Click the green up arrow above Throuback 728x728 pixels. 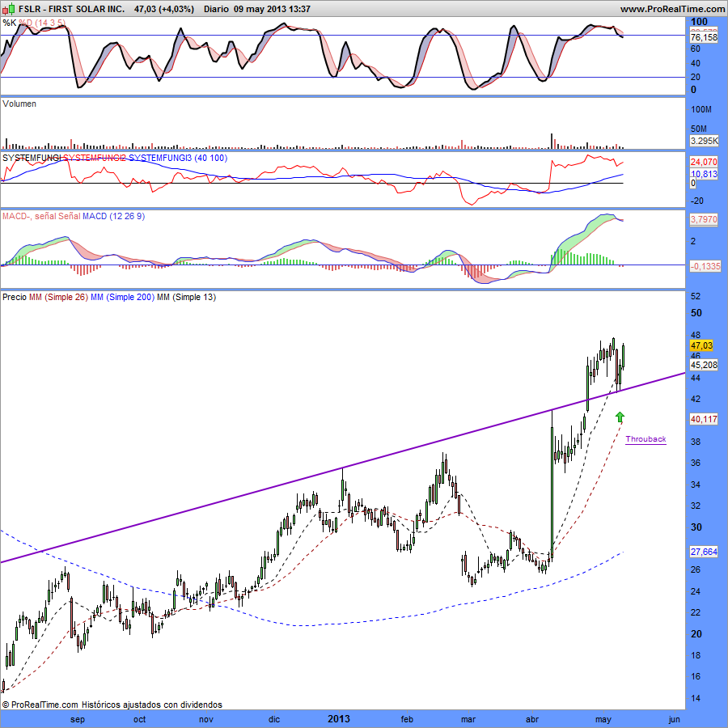[620, 417]
